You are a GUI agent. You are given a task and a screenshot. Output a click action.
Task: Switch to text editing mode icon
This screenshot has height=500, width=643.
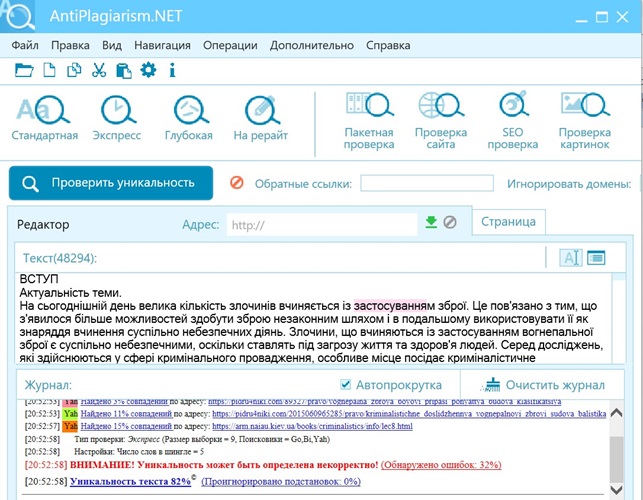click(x=571, y=258)
